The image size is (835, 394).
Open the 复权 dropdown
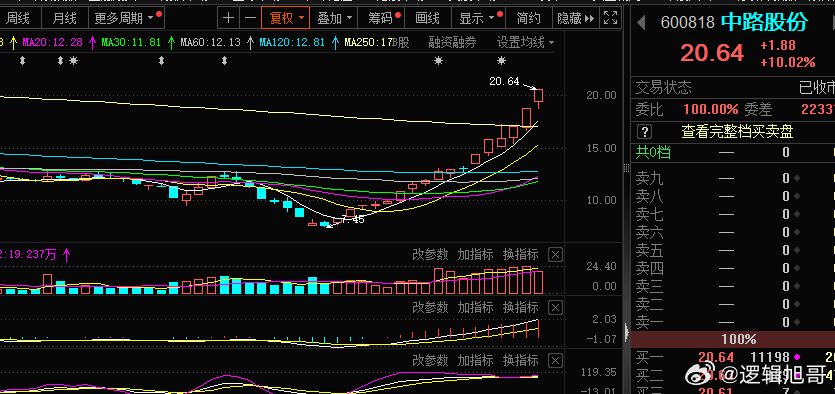(x=287, y=19)
